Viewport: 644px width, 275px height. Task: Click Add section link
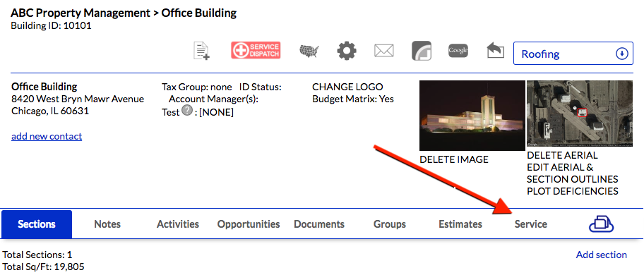pyautogui.click(x=602, y=255)
